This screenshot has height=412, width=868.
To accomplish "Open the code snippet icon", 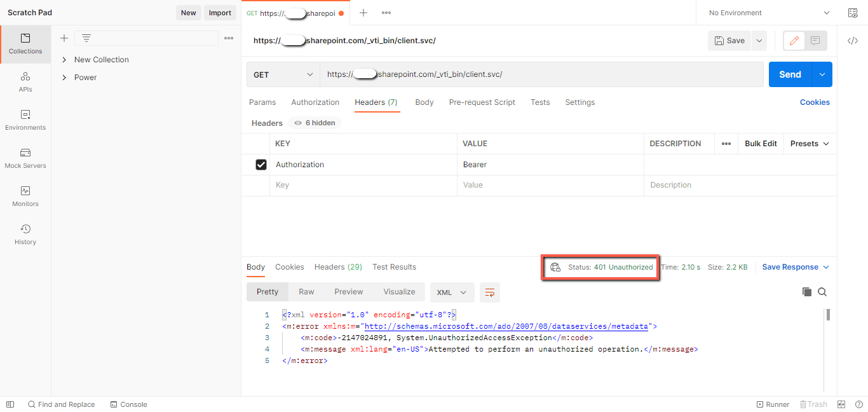I will pyautogui.click(x=853, y=41).
